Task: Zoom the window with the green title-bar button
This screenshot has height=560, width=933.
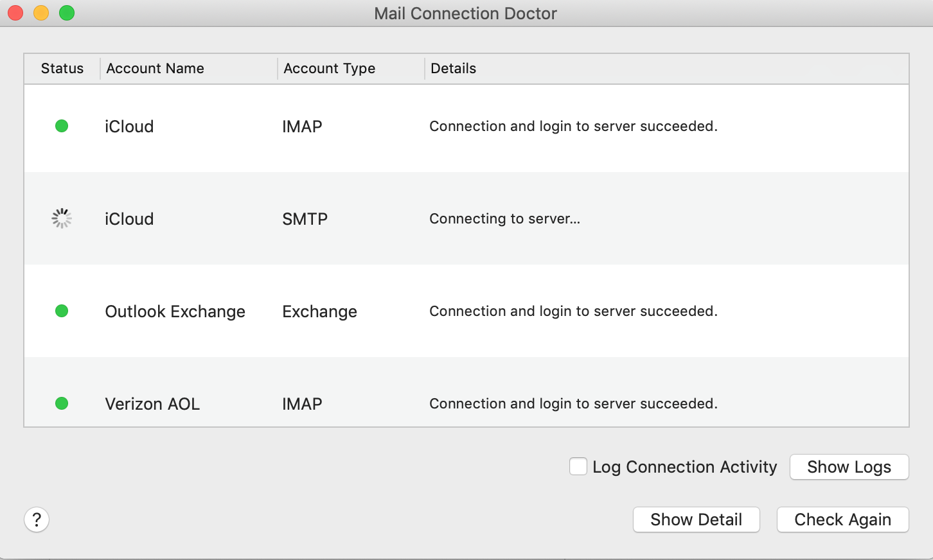Action: pos(67,13)
